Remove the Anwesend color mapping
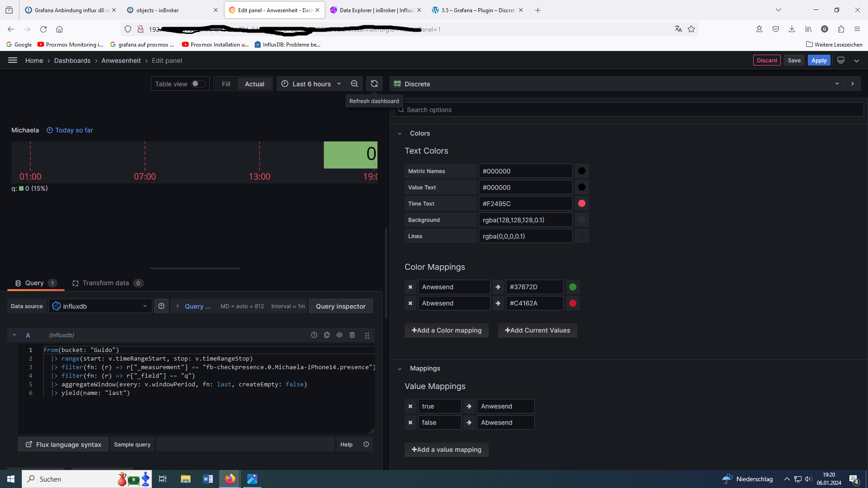The width and height of the screenshot is (868, 488). (x=410, y=287)
